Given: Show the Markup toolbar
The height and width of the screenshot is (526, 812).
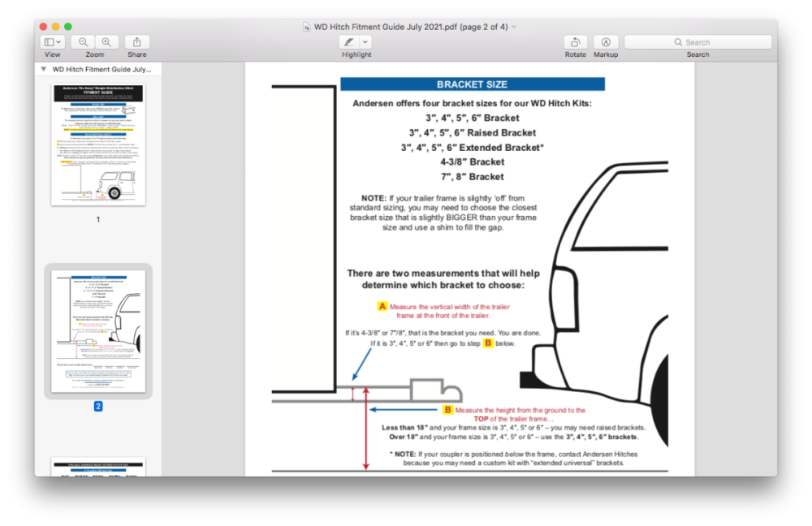Looking at the screenshot, I should 606,41.
